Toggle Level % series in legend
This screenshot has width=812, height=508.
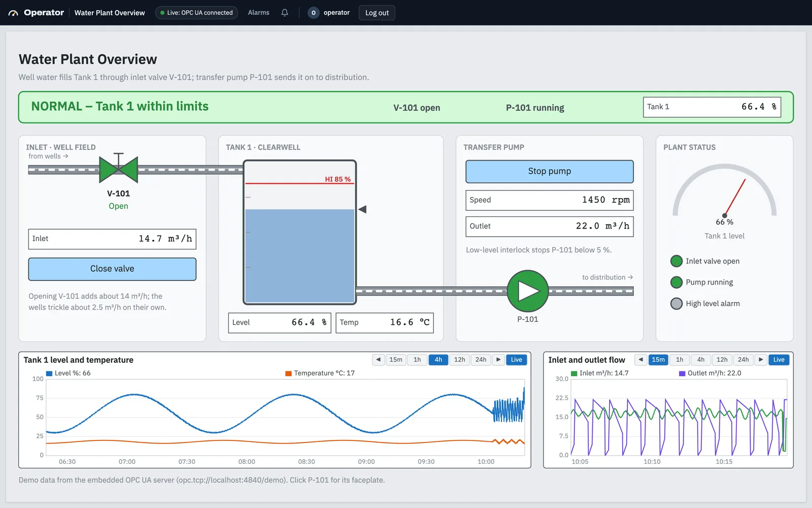pyautogui.click(x=69, y=373)
